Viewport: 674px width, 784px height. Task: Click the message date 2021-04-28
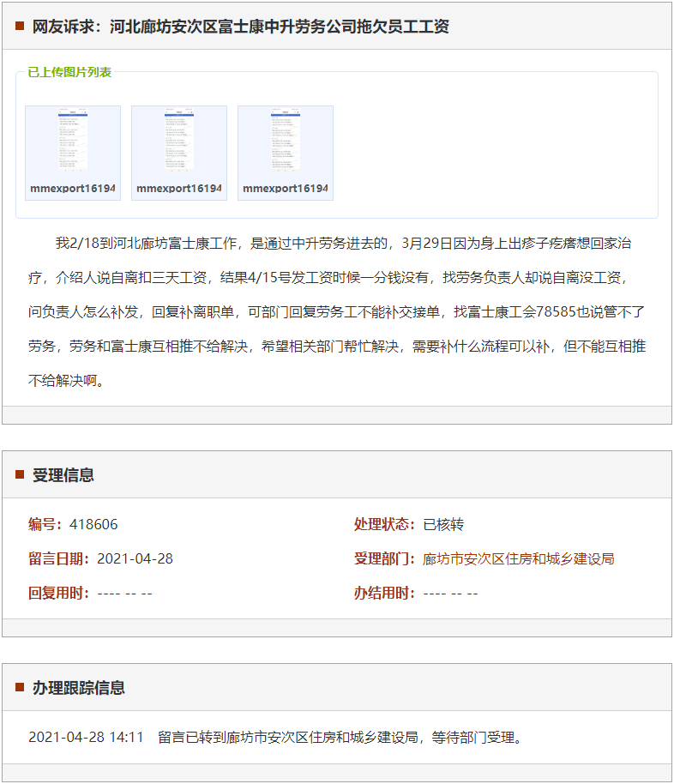(135, 558)
